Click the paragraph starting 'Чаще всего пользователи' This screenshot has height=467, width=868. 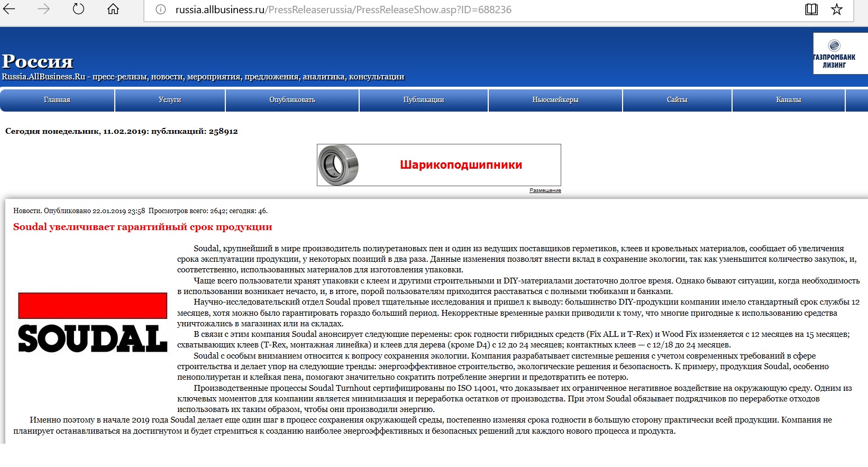(x=518, y=286)
